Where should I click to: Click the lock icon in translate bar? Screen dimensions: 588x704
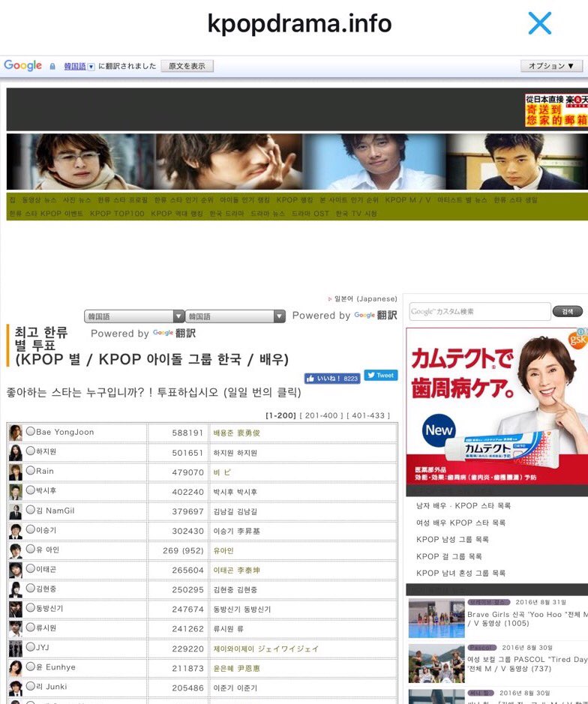[52, 67]
